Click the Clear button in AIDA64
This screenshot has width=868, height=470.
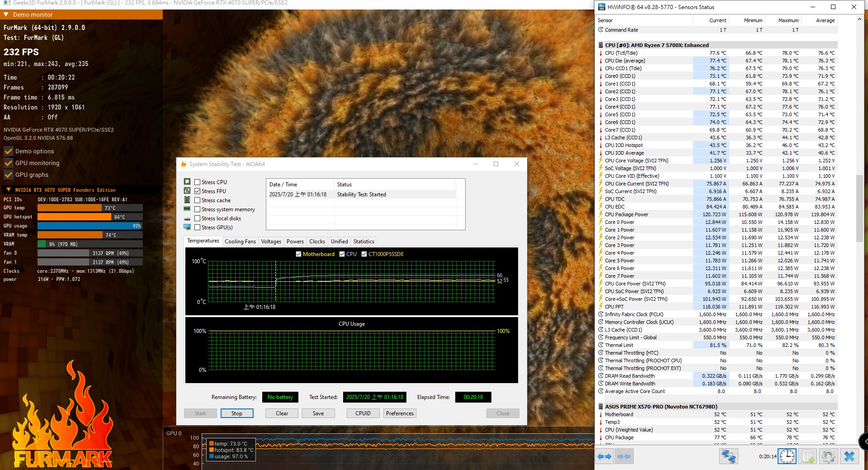click(282, 413)
